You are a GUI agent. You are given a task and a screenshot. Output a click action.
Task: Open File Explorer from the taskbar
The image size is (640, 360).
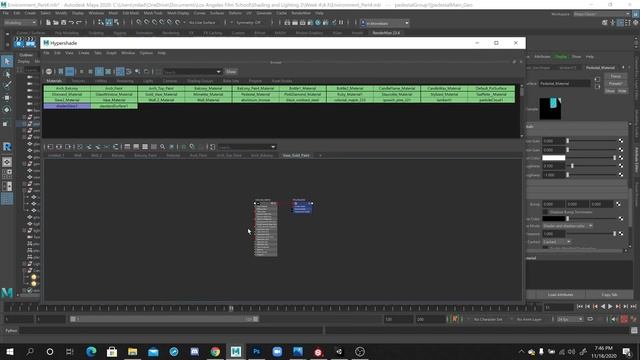click(x=132, y=351)
